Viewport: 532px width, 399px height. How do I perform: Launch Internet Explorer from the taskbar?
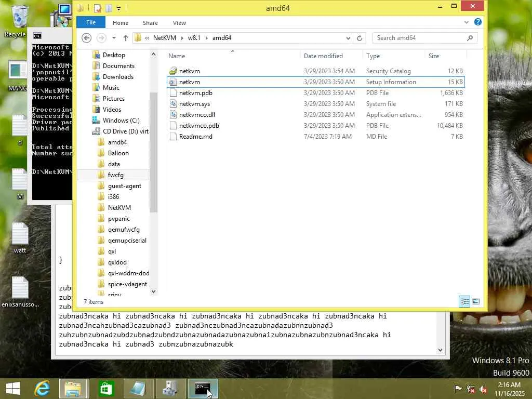43,389
